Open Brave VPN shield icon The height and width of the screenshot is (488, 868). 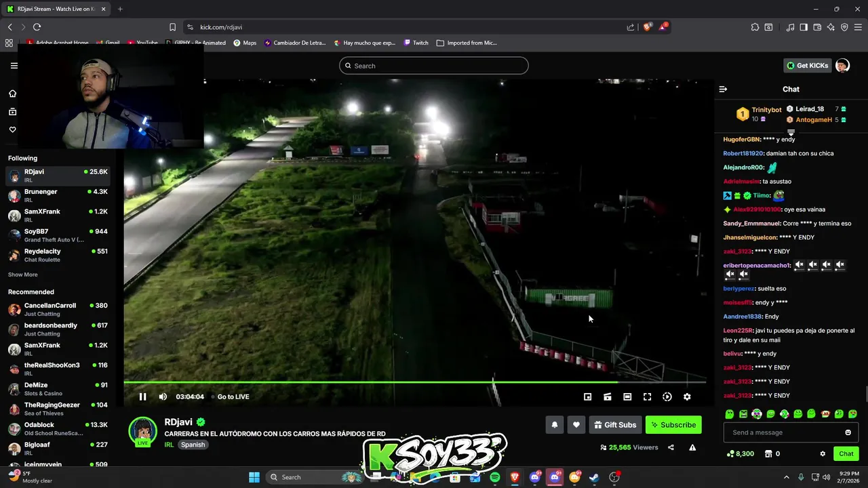point(844,27)
